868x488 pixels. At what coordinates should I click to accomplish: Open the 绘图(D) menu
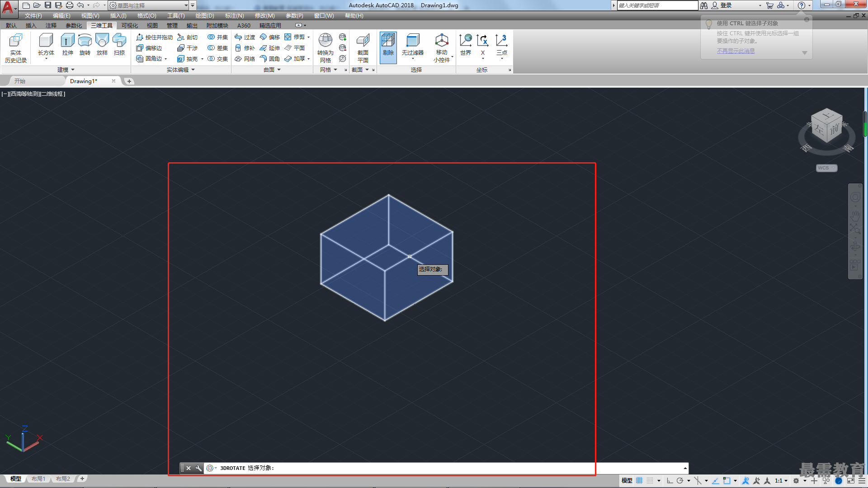point(204,16)
